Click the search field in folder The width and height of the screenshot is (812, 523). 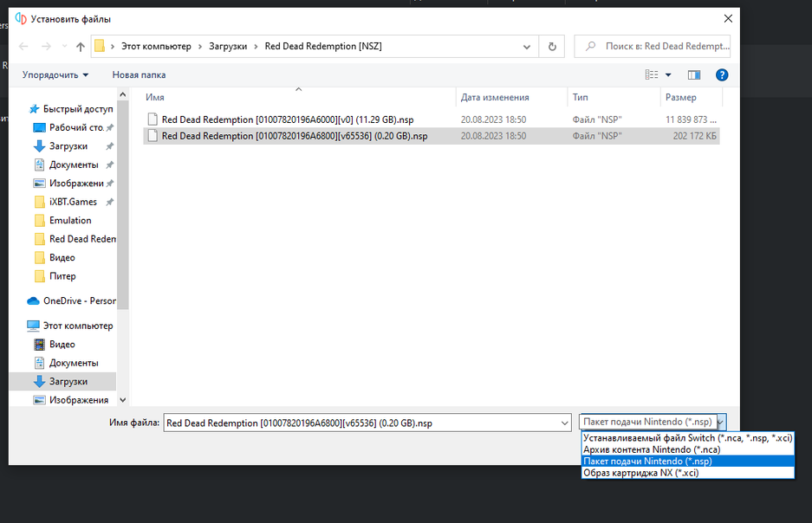[652, 46]
